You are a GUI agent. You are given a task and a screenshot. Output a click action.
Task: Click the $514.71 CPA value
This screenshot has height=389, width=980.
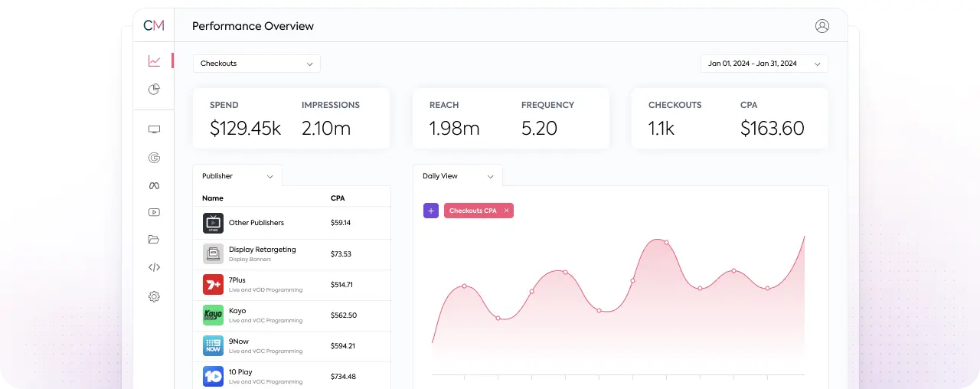click(342, 285)
